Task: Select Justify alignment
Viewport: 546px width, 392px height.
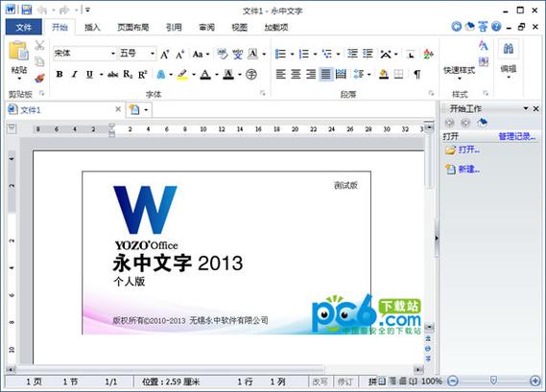Action: pos(326,74)
